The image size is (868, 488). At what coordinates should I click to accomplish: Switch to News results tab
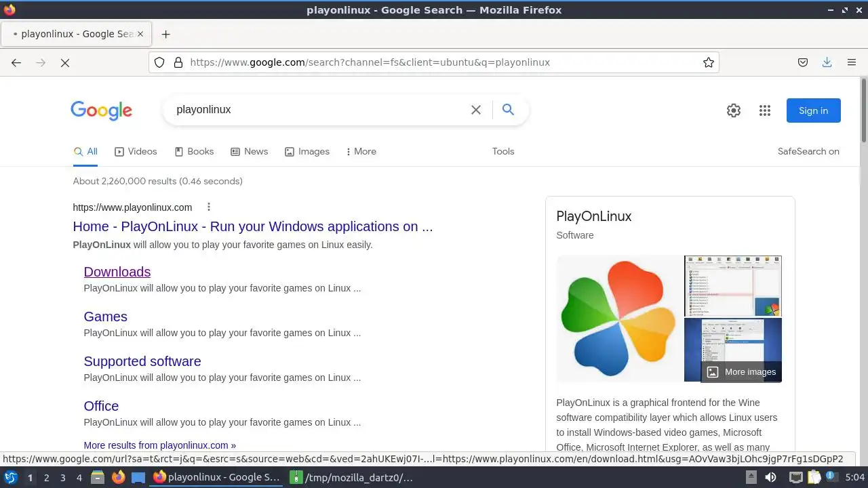(250, 152)
